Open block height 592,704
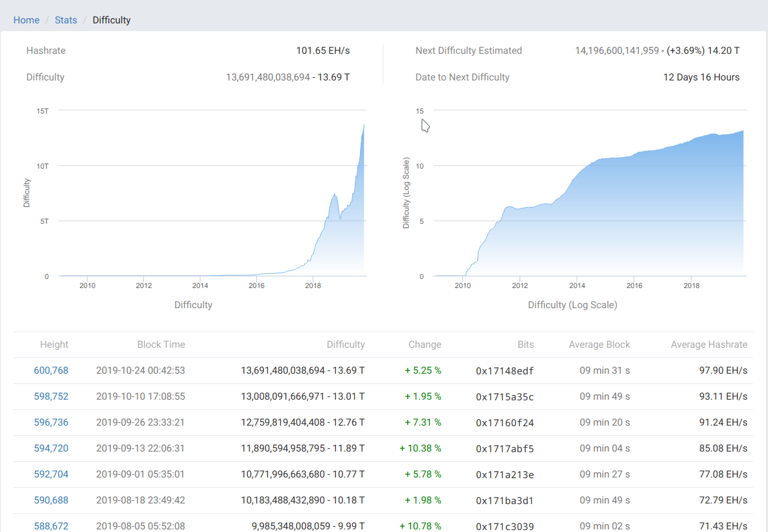 [x=51, y=474]
